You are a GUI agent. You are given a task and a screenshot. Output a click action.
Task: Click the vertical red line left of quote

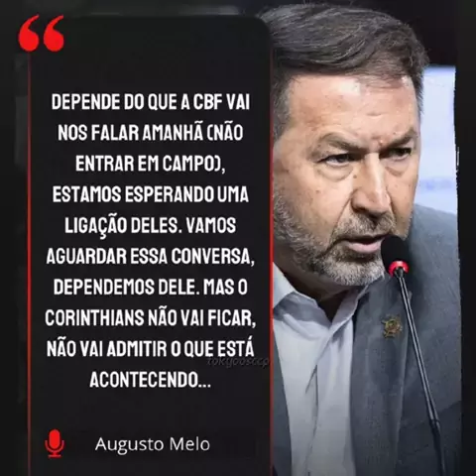30,265
